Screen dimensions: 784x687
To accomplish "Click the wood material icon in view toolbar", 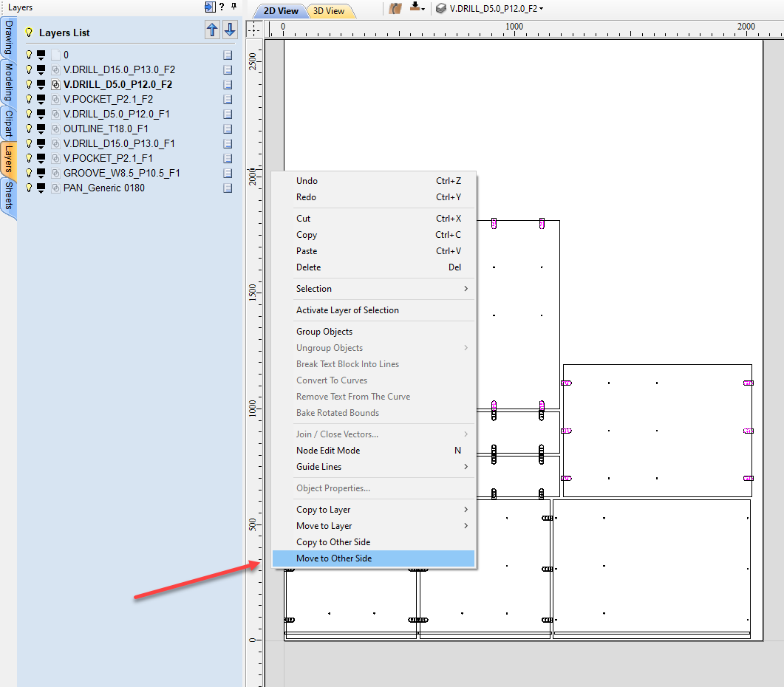I will pyautogui.click(x=395, y=8).
